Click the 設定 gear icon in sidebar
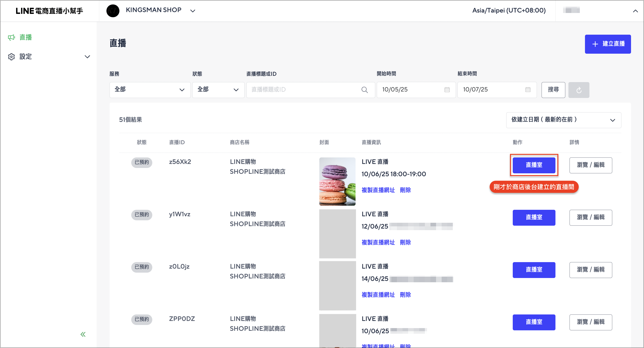The width and height of the screenshot is (644, 348). click(11, 57)
